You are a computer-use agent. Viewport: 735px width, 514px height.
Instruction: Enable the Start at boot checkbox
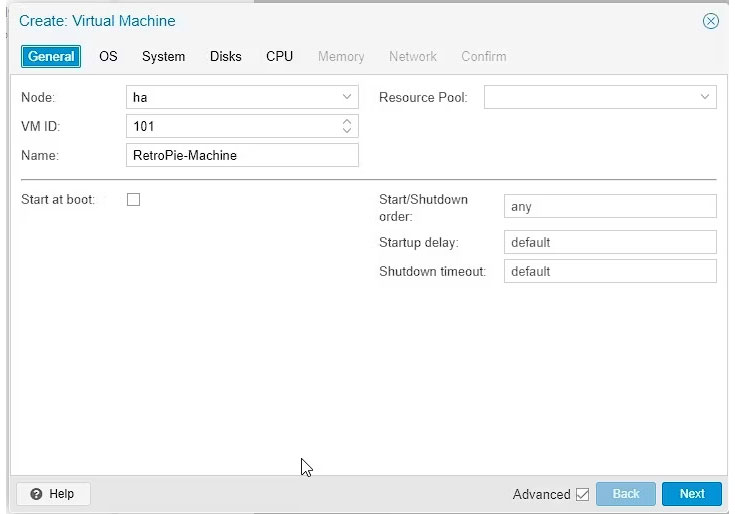pos(134,200)
